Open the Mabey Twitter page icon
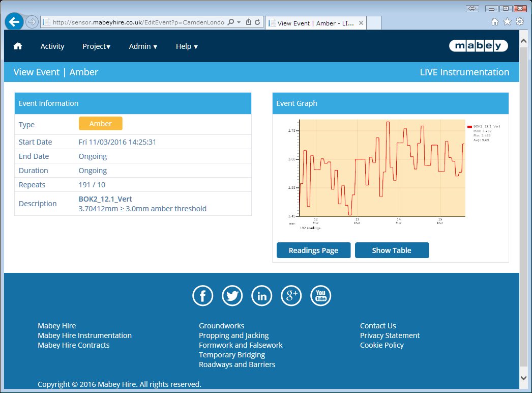532x393 pixels. pyautogui.click(x=232, y=296)
